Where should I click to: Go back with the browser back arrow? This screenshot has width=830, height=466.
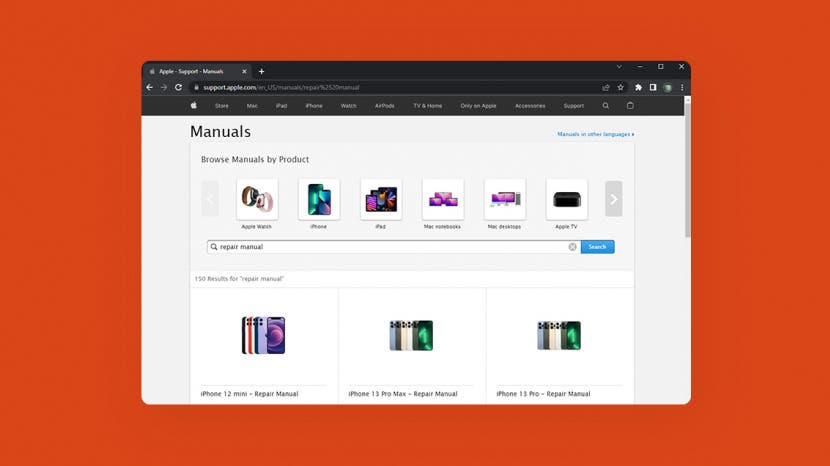(x=150, y=87)
